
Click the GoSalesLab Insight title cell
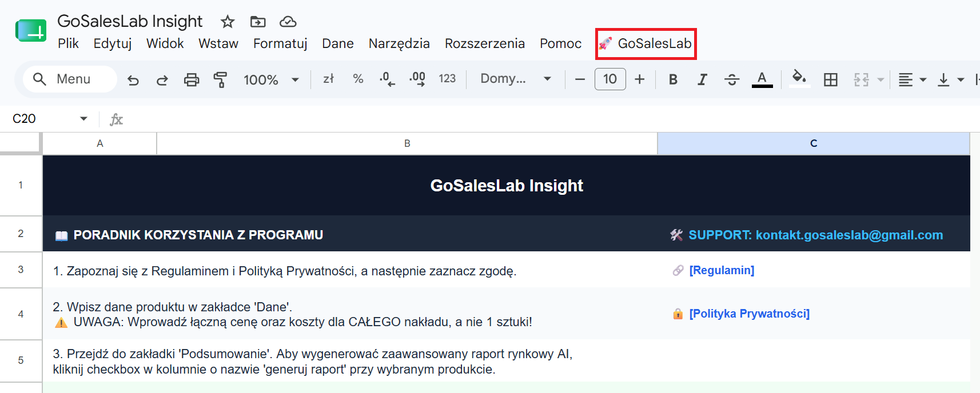coord(507,186)
